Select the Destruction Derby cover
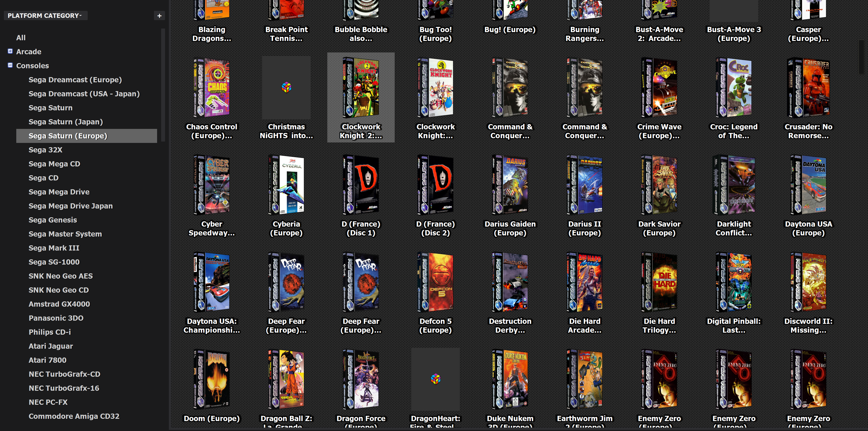Screen dimensions: 868x431 (510, 282)
